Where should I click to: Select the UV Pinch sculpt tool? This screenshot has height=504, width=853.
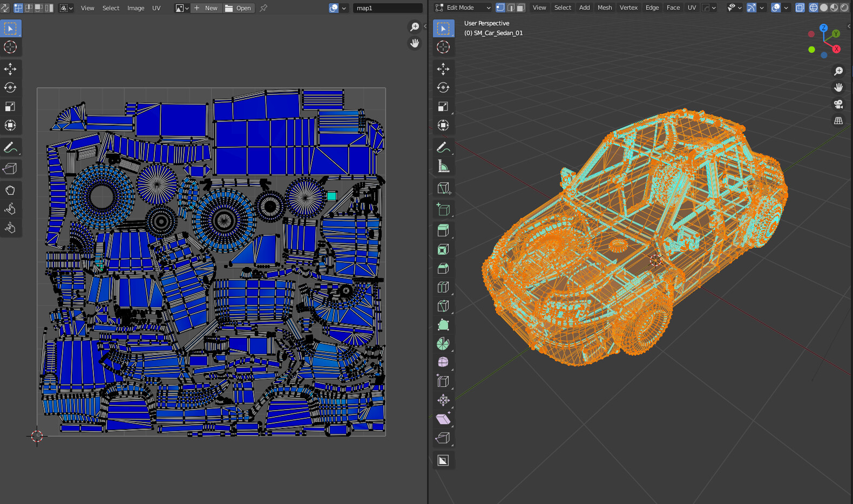coord(10,228)
